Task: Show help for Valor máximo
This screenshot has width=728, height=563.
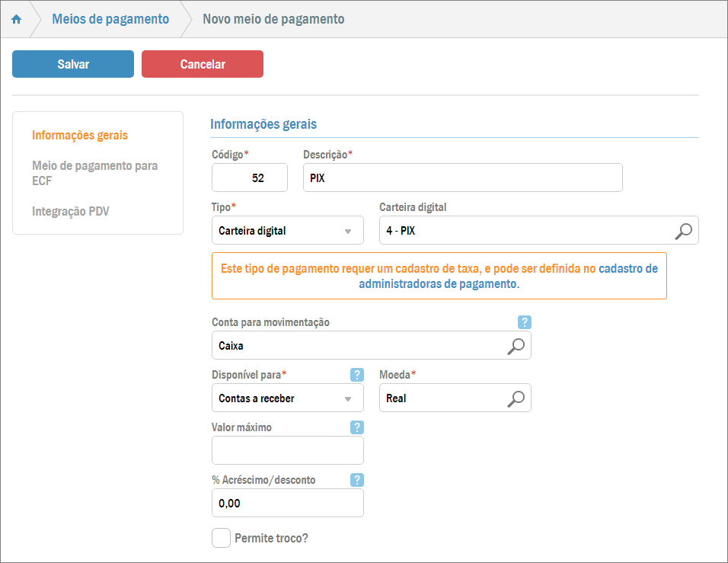Action: pyautogui.click(x=356, y=427)
